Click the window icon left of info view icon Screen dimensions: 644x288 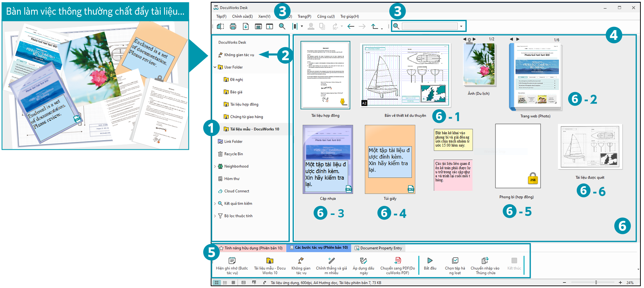[x=258, y=26]
